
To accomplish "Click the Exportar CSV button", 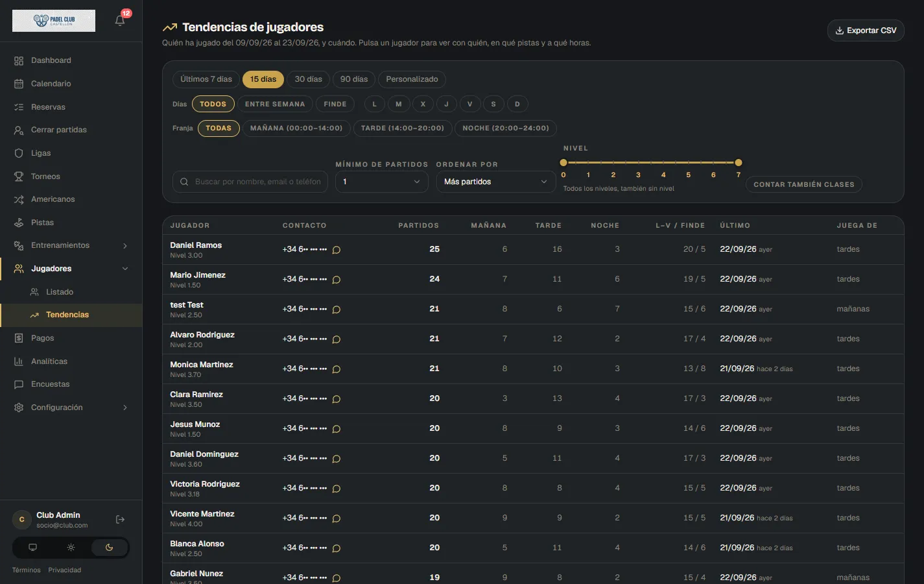I will pyautogui.click(x=866, y=30).
